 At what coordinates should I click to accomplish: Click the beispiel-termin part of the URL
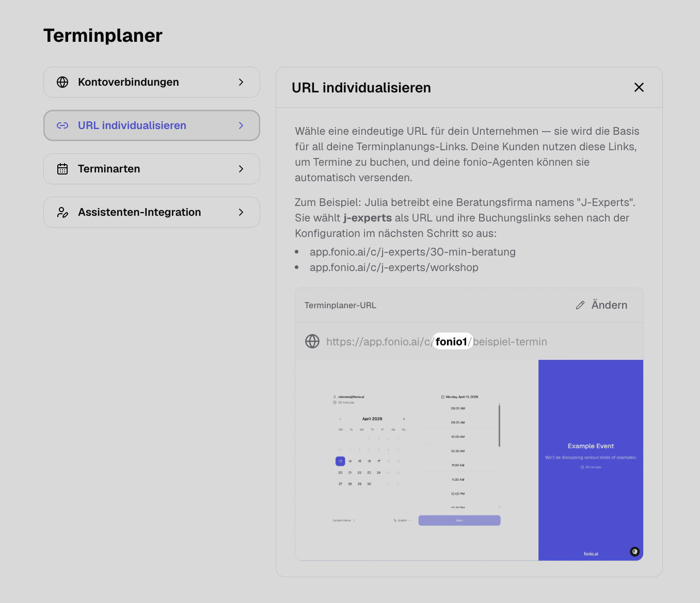pyautogui.click(x=510, y=342)
